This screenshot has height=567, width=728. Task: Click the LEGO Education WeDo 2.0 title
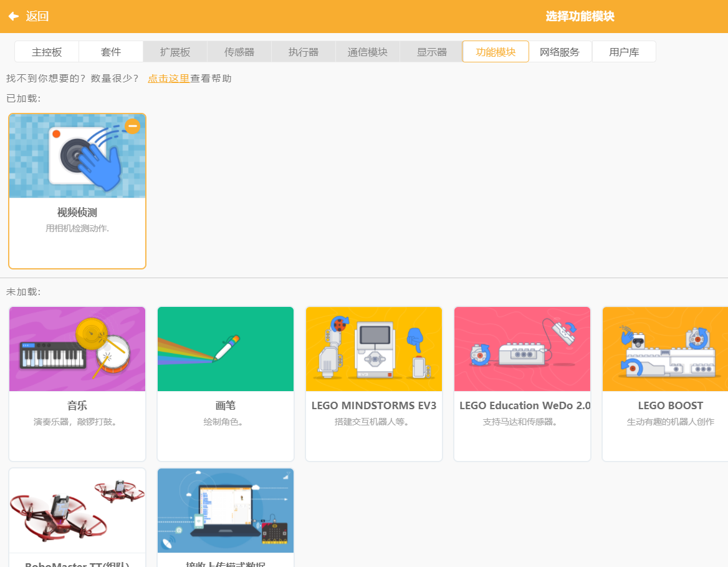(x=525, y=405)
